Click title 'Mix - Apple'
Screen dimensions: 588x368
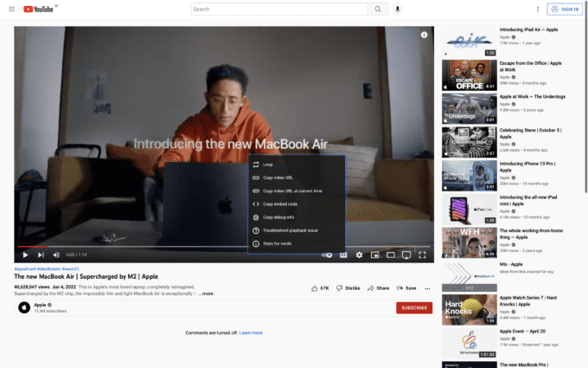pyautogui.click(x=511, y=264)
